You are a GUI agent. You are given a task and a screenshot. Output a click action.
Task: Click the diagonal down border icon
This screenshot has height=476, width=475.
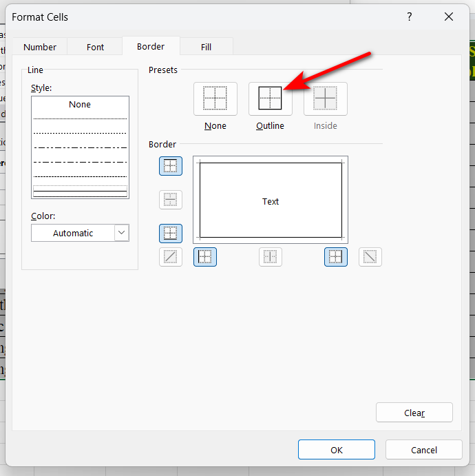click(370, 257)
